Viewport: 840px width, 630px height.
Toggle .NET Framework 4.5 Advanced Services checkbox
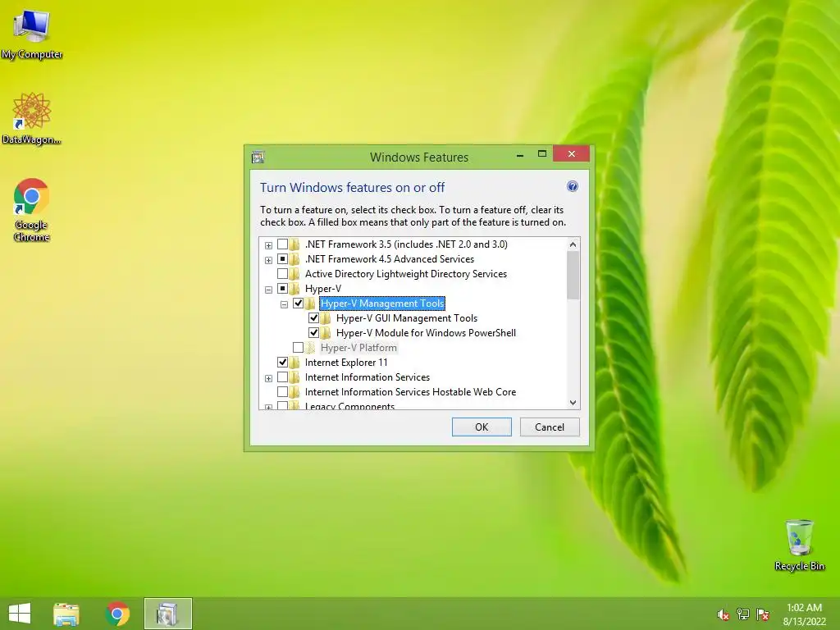(x=282, y=259)
